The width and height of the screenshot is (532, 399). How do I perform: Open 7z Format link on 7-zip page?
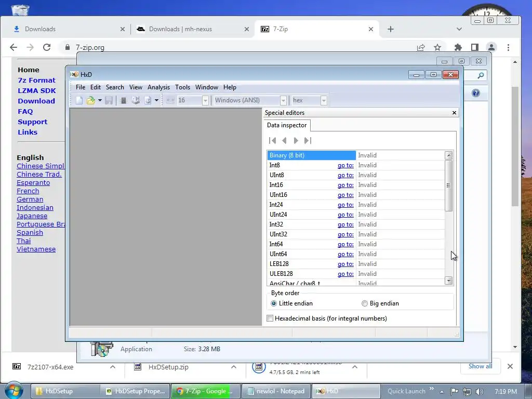point(36,81)
